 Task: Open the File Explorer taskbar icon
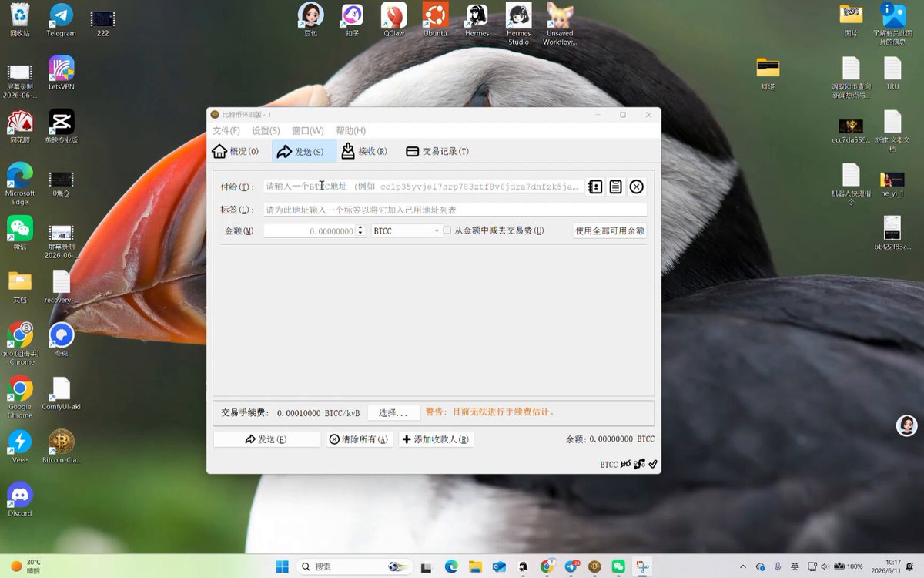[x=475, y=566]
